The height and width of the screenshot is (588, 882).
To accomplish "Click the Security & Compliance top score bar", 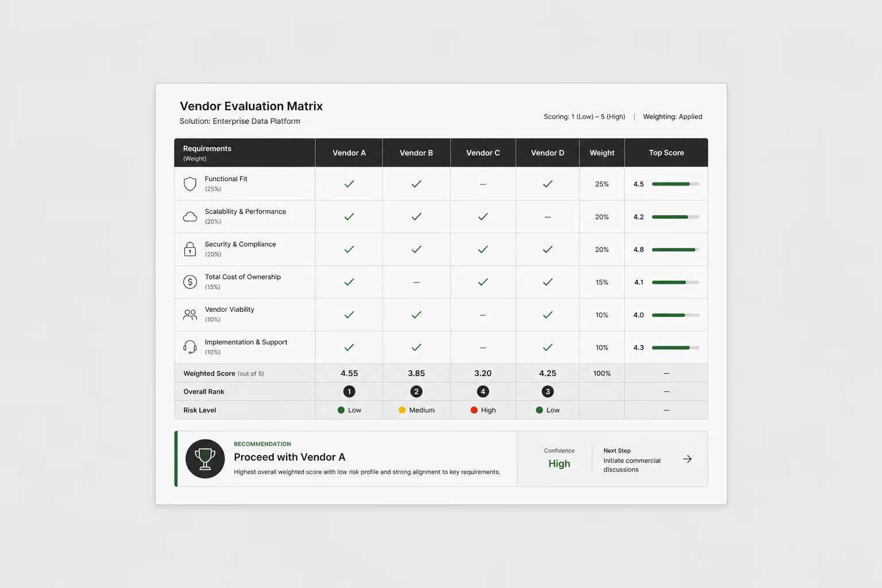I will 675,249.
